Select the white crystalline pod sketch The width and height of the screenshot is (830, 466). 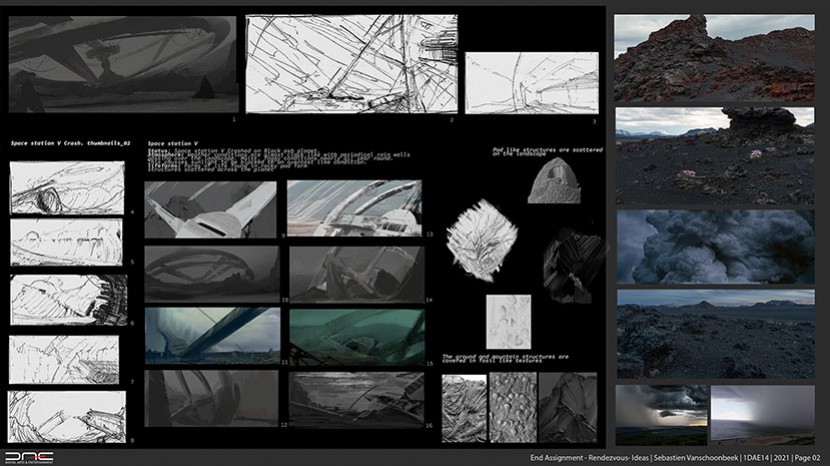click(x=481, y=240)
